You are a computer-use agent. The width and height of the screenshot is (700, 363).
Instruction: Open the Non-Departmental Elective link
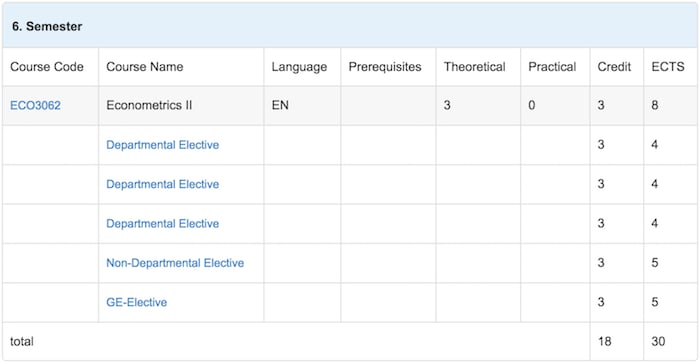175,263
